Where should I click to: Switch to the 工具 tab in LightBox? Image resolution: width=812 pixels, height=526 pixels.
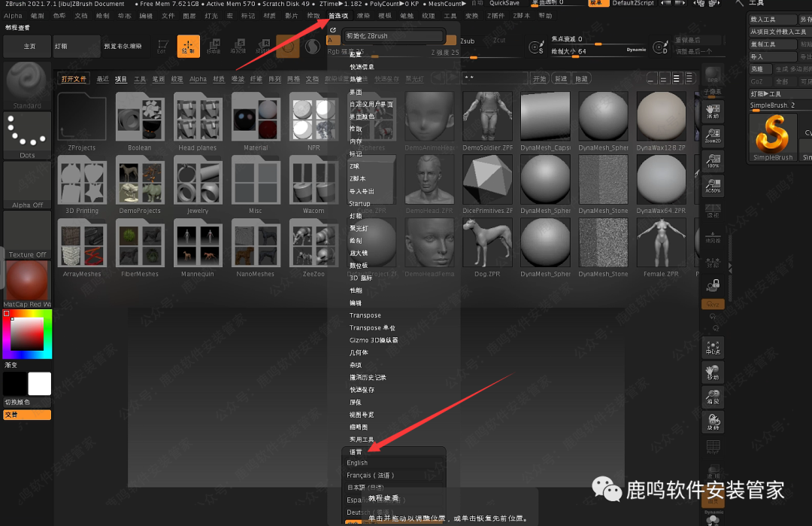[140, 78]
